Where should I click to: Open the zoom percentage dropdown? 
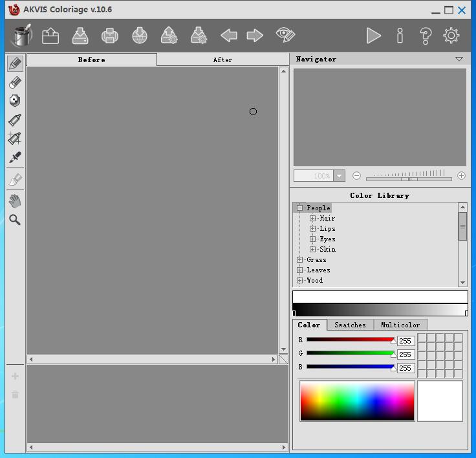click(339, 176)
